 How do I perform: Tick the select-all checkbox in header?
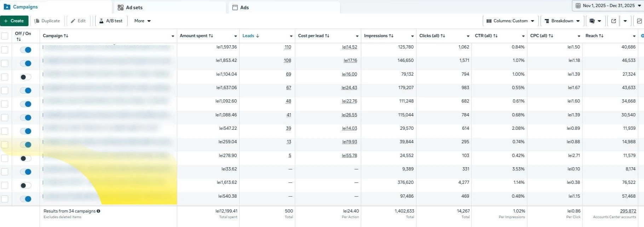tap(5, 36)
